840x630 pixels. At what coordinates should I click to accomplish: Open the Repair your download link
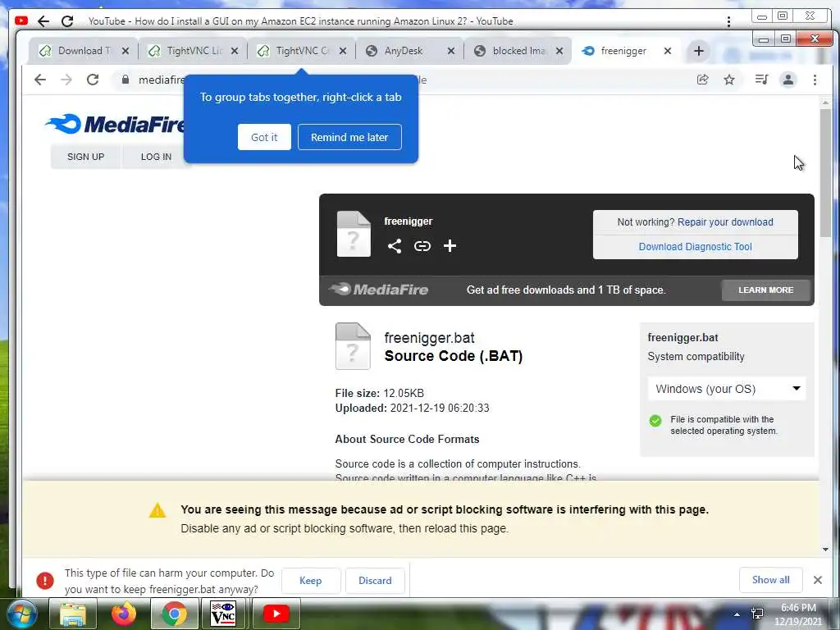[725, 221]
